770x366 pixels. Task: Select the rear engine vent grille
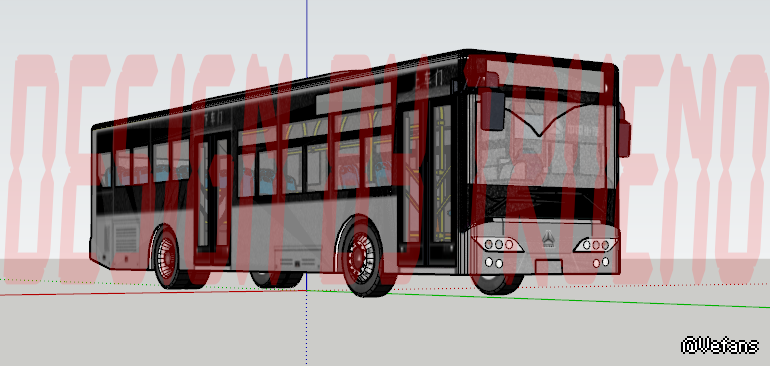tap(126, 239)
